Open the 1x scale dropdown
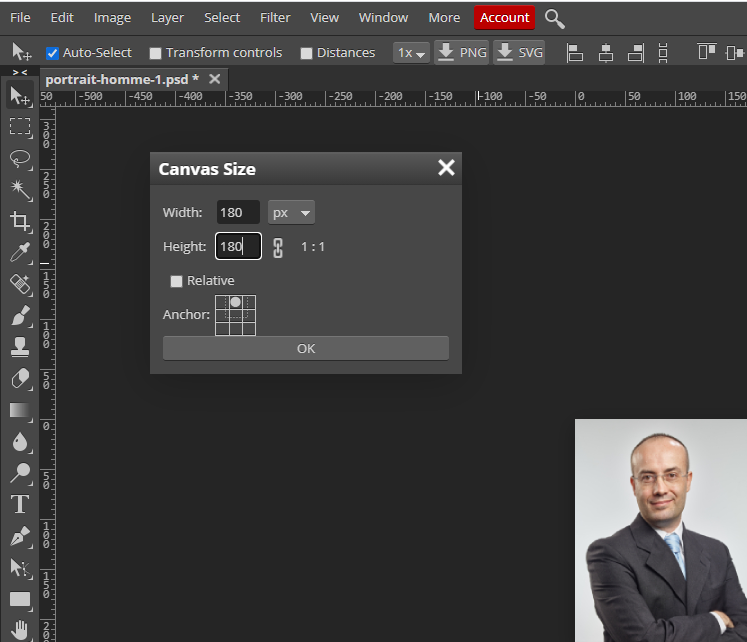 (411, 53)
